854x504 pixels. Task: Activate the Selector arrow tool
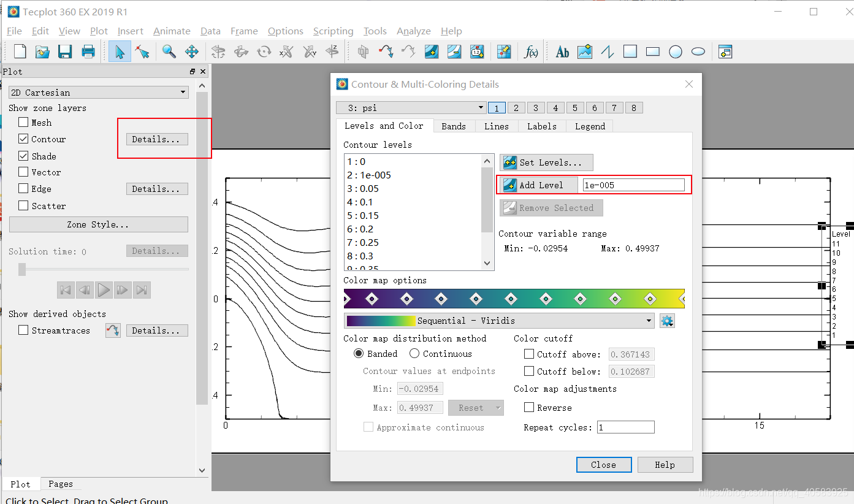pyautogui.click(x=120, y=52)
